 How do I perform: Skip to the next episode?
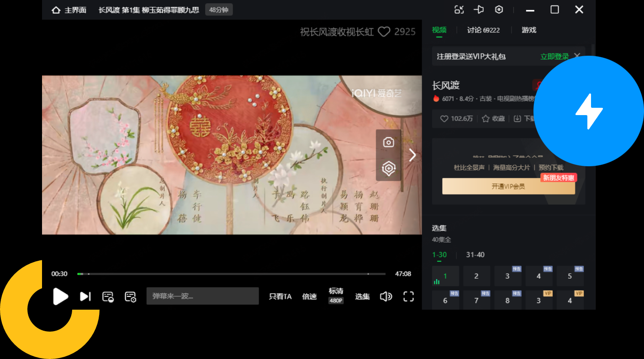(x=85, y=296)
